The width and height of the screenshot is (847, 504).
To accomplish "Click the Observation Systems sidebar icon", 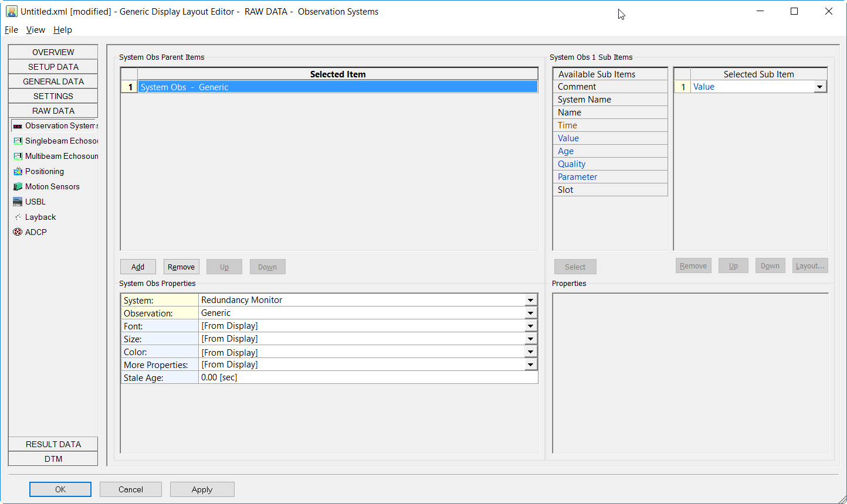I will [18, 126].
